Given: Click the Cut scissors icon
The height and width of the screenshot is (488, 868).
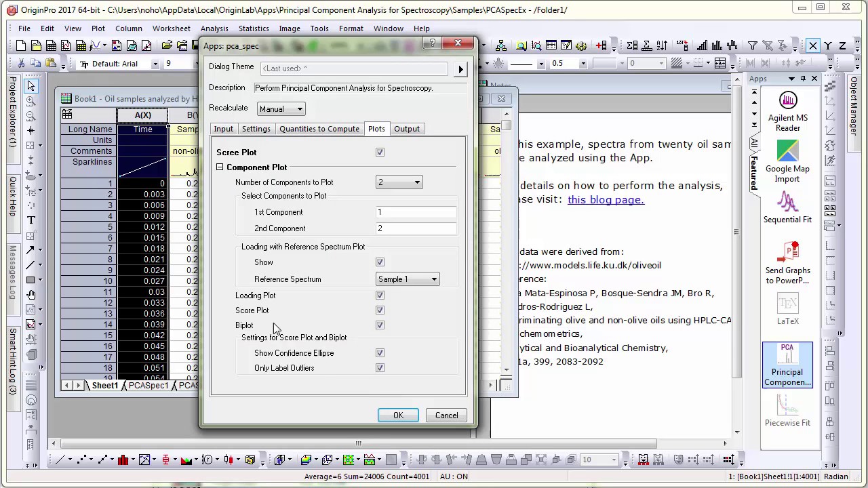Looking at the screenshot, I should click(21, 64).
